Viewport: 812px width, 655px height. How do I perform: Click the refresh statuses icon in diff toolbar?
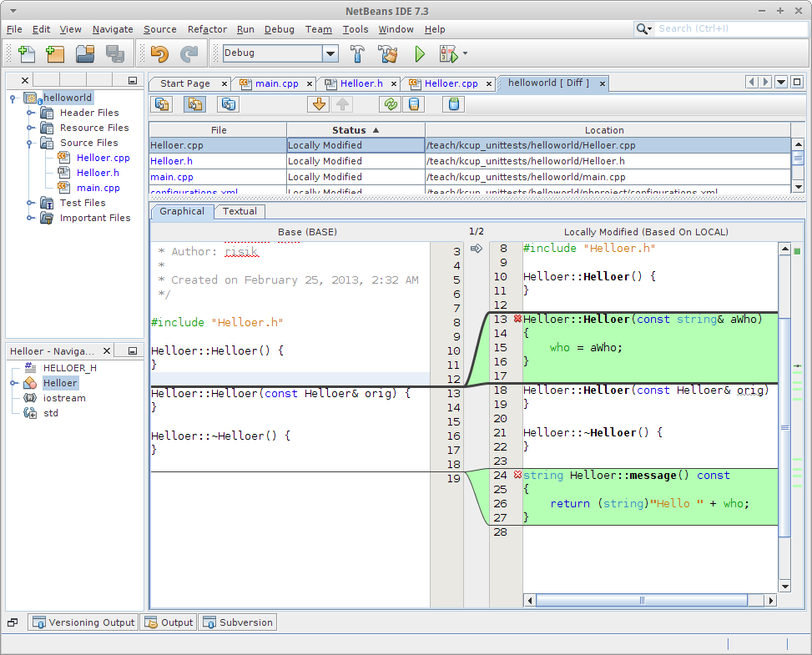pos(389,104)
